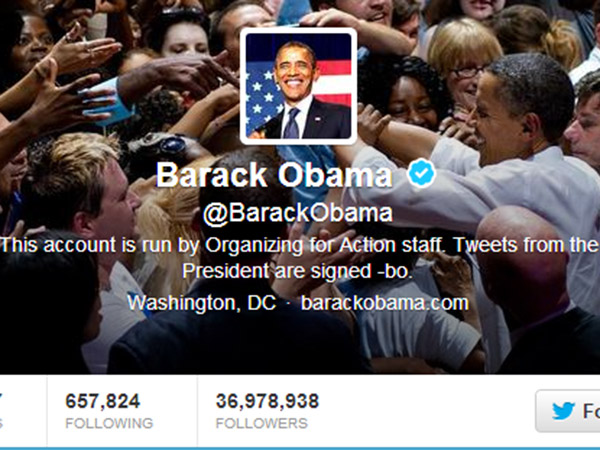Viewport: 600px width, 450px height.
Task: Open the cut-off tweets count at left edge
Action: click(1, 401)
